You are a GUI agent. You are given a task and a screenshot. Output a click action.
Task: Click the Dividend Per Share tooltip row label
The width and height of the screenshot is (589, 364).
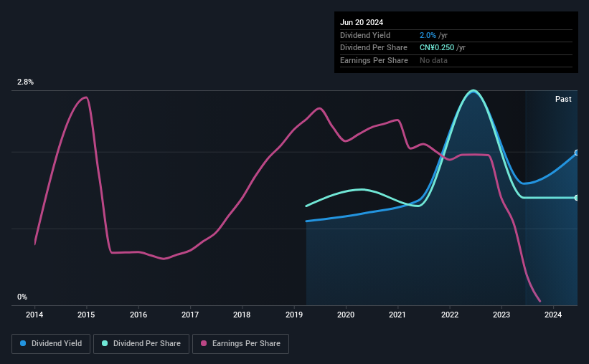click(x=373, y=48)
